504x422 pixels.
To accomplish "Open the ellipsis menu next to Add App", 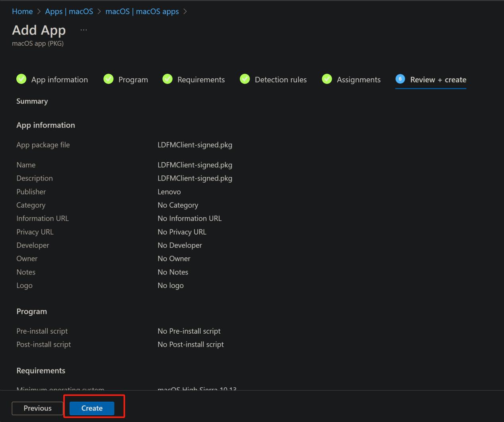I will 84,30.
